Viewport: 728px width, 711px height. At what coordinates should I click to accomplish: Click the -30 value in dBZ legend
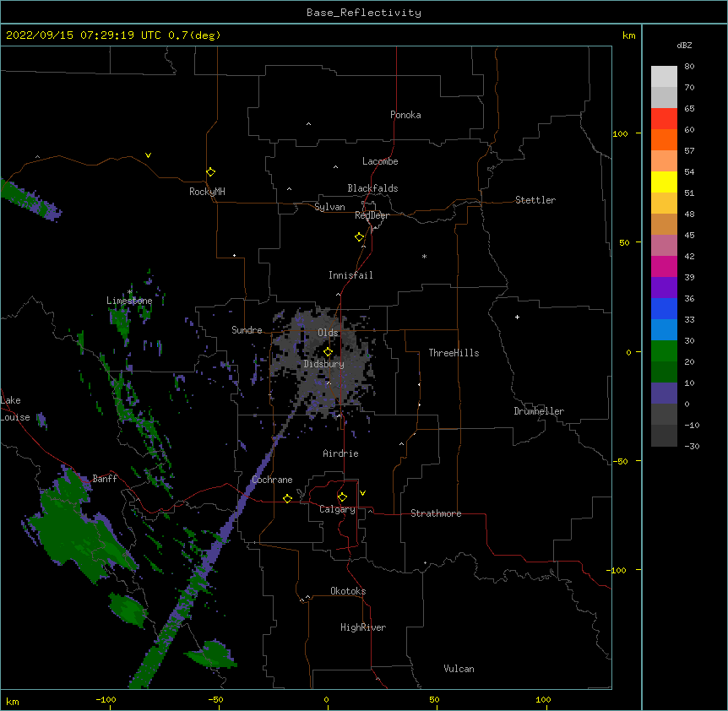coord(692,447)
